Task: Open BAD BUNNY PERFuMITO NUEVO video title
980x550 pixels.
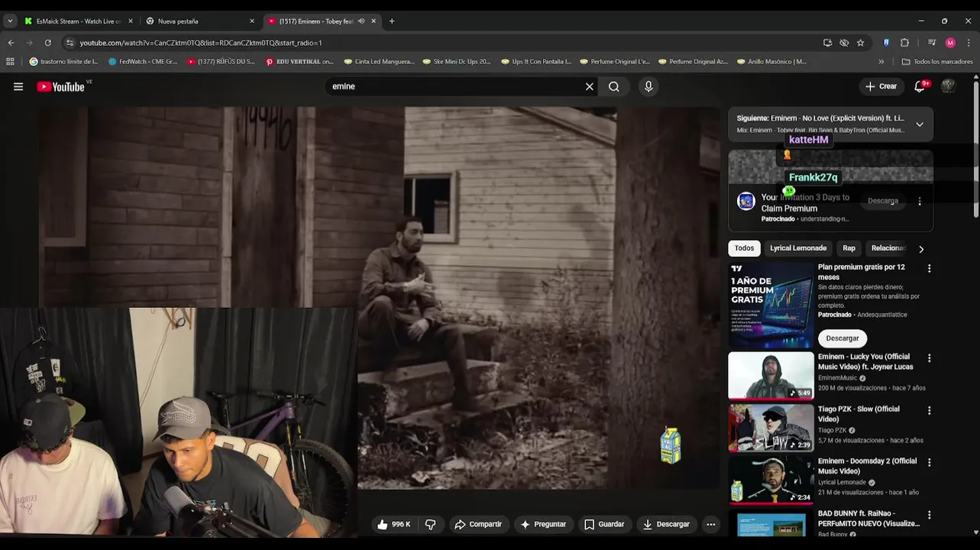Action: tap(868, 519)
